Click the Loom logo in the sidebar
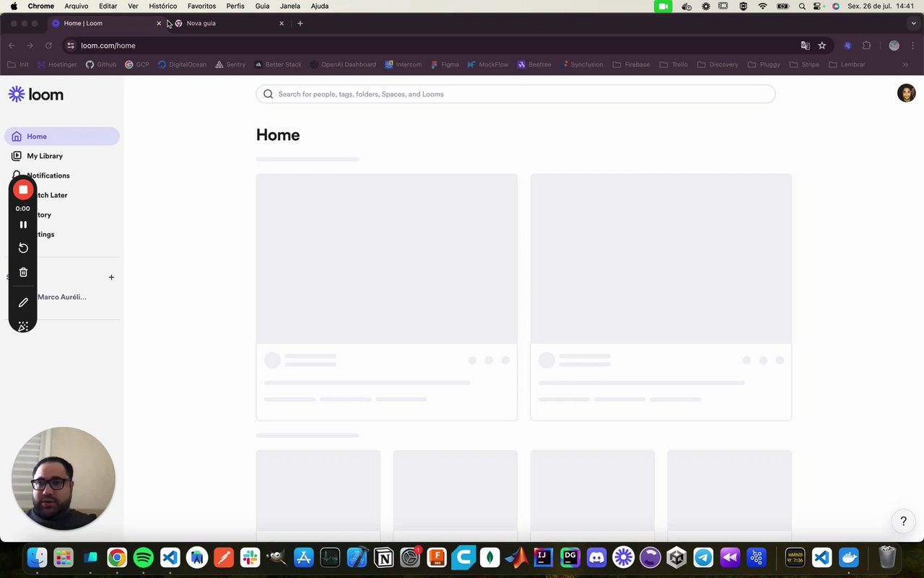 pyautogui.click(x=36, y=95)
